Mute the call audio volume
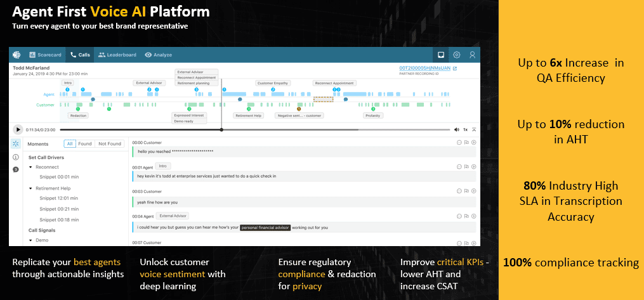Screen dimensions: 644x300 [456, 129]
